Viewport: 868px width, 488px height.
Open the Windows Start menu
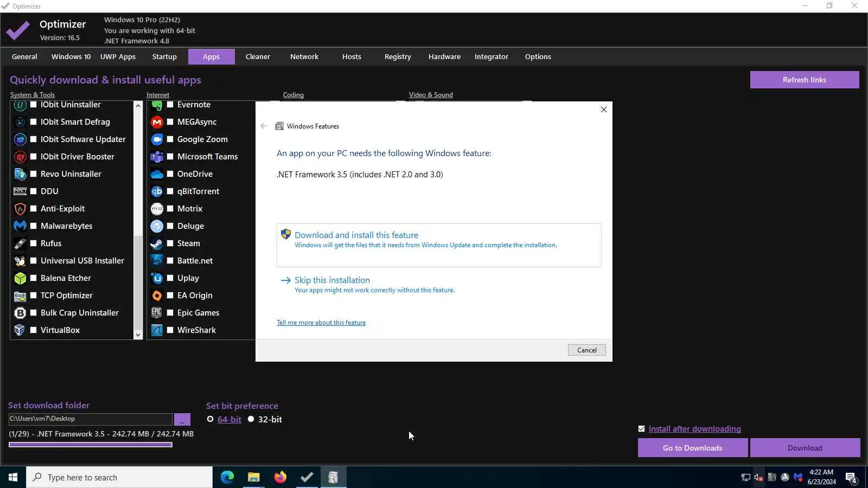click(13, 477)
